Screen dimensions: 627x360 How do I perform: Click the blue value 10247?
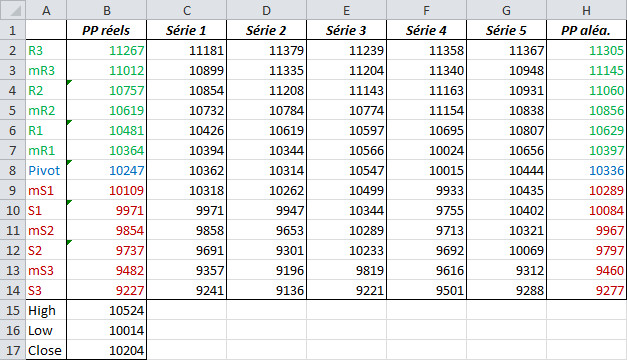(x=106, y=170)
